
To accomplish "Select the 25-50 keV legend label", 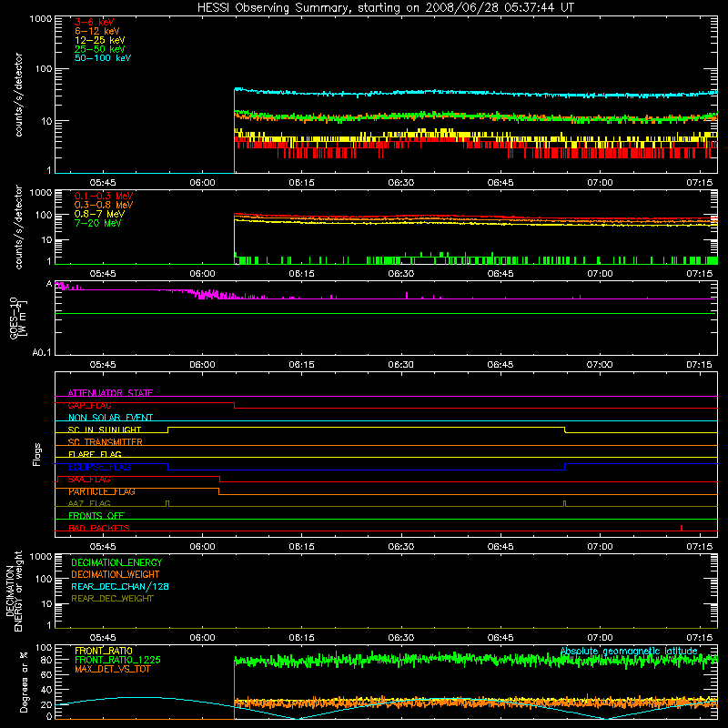I will (x=100, y=49).
